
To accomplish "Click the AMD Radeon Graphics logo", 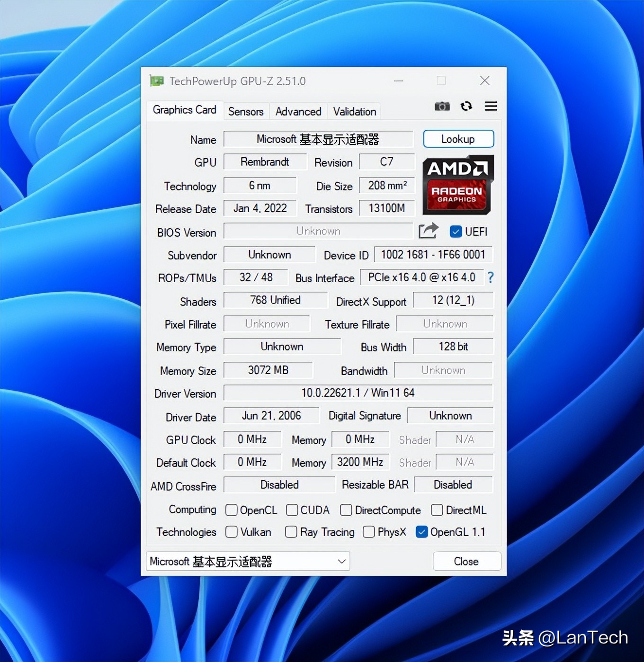I will point(458,185).
